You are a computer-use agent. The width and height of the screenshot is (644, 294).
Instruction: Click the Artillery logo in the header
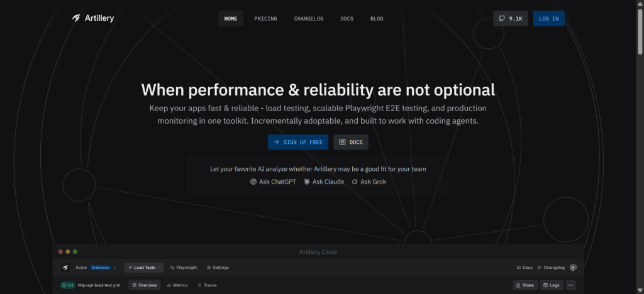pos(93,18)
